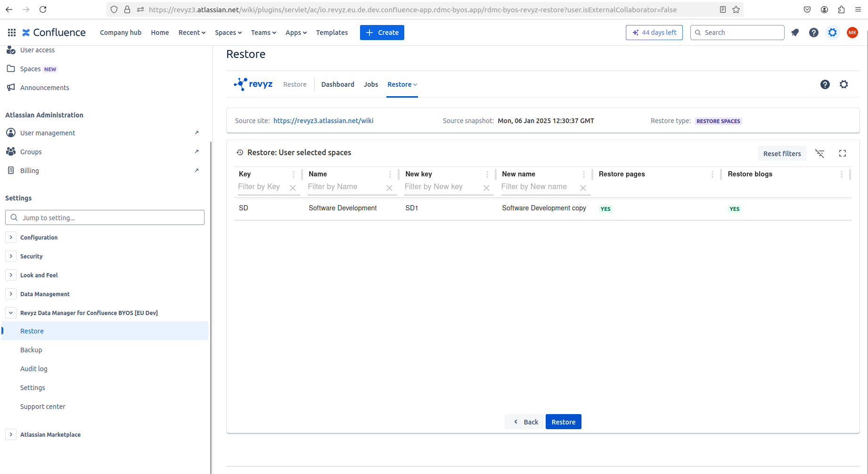Viewport: 868px width, 474px height.
Task: Toggle fullscreen table view icon
Action: point(843,153)
